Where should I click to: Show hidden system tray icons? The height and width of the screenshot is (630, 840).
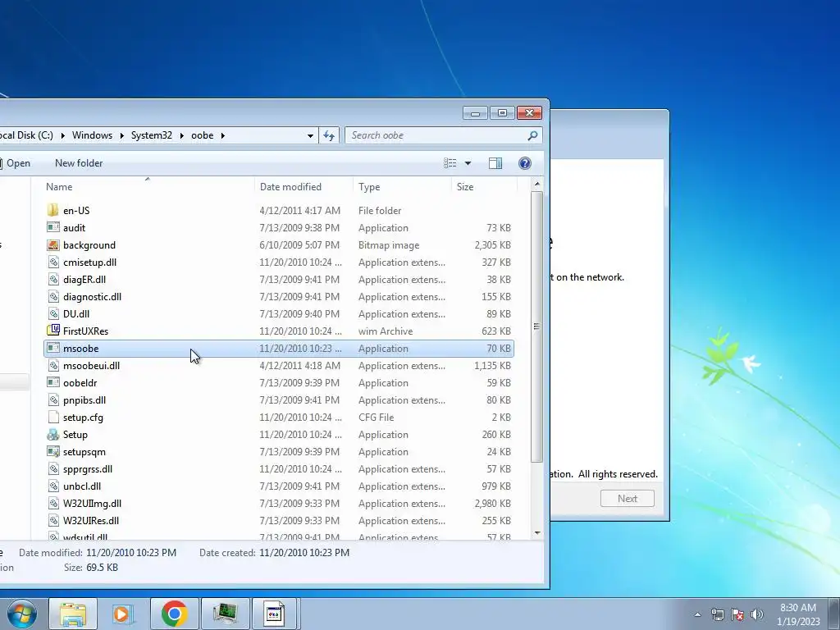point(697,614)
